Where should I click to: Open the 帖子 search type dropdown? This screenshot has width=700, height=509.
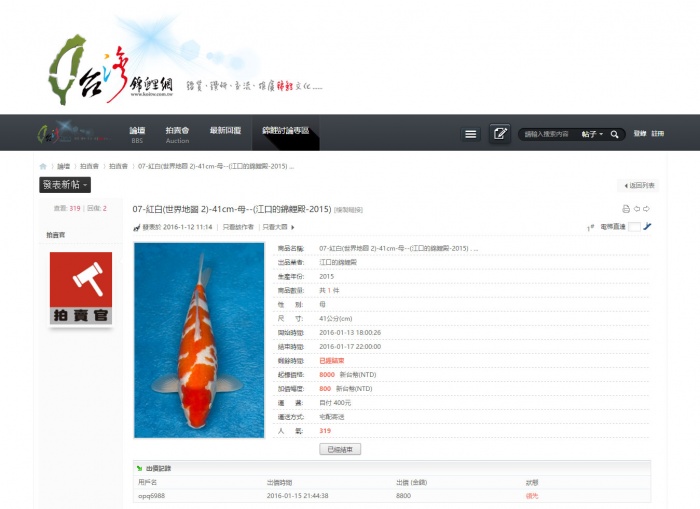592,134
